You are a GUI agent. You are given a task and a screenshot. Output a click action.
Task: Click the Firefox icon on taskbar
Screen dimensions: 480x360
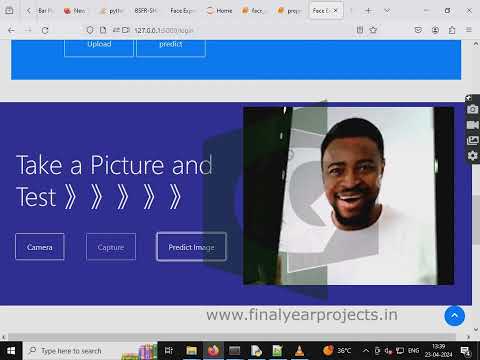[213, 351]
